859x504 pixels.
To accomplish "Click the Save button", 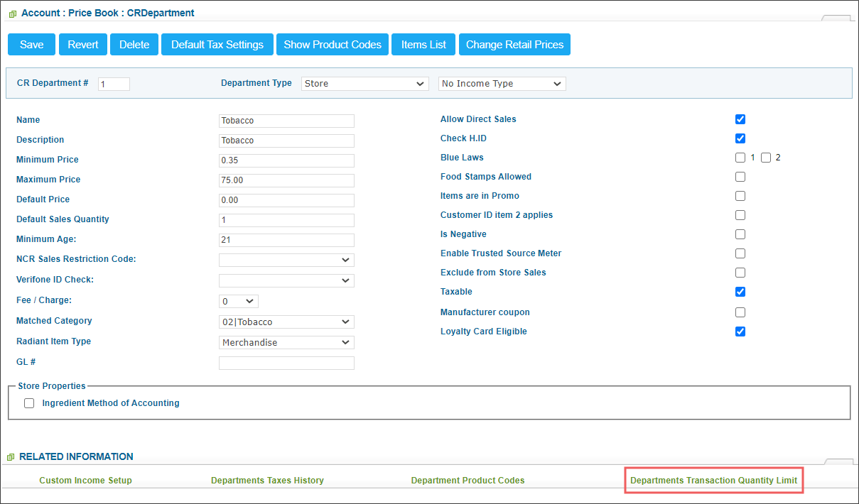I will 31,44.
